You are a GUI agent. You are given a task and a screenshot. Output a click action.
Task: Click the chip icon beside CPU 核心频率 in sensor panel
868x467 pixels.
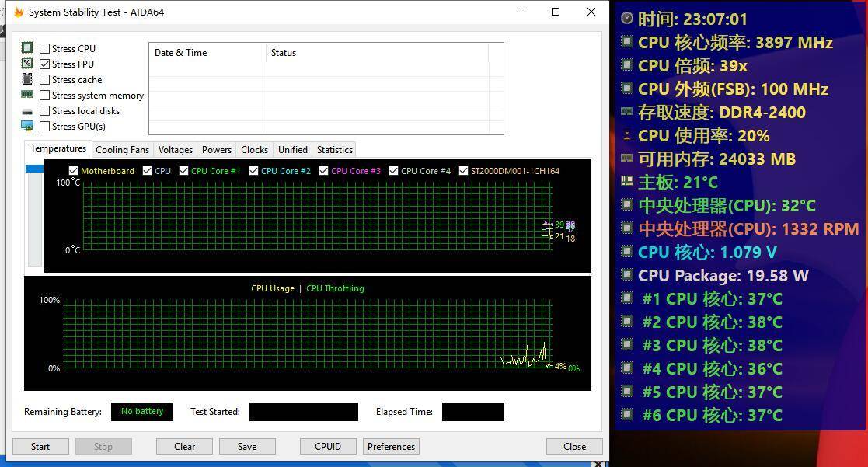(x=626, y=41)
